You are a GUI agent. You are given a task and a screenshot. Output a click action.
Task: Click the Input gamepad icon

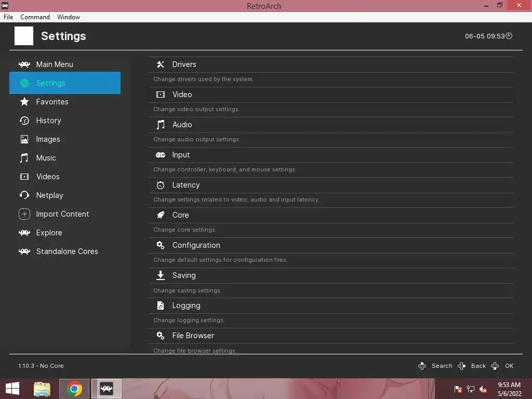161,155
